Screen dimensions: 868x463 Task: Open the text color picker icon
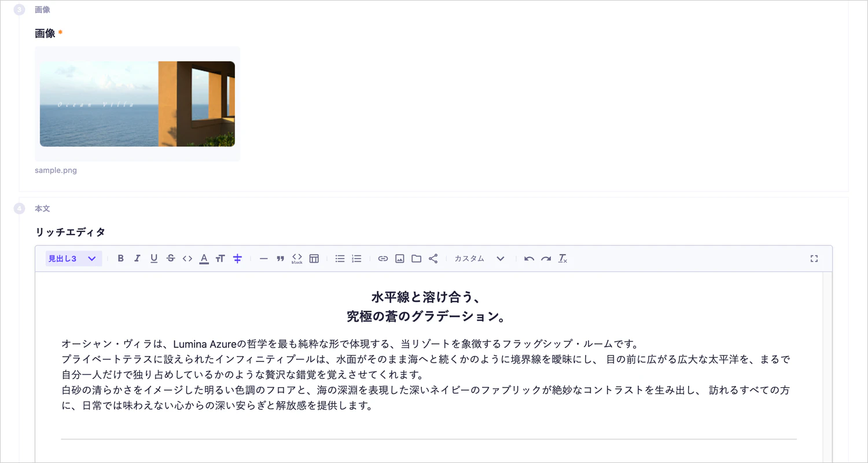(x=204, y=259)
